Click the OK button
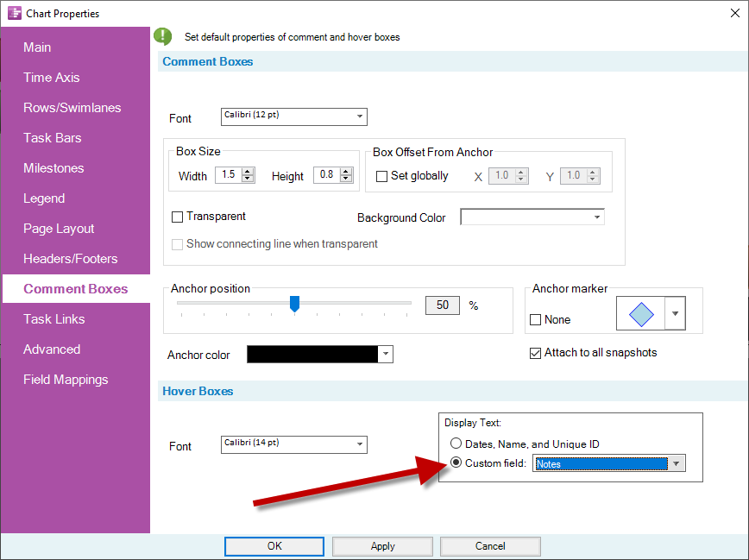749x560 pixels. (274, 546)
